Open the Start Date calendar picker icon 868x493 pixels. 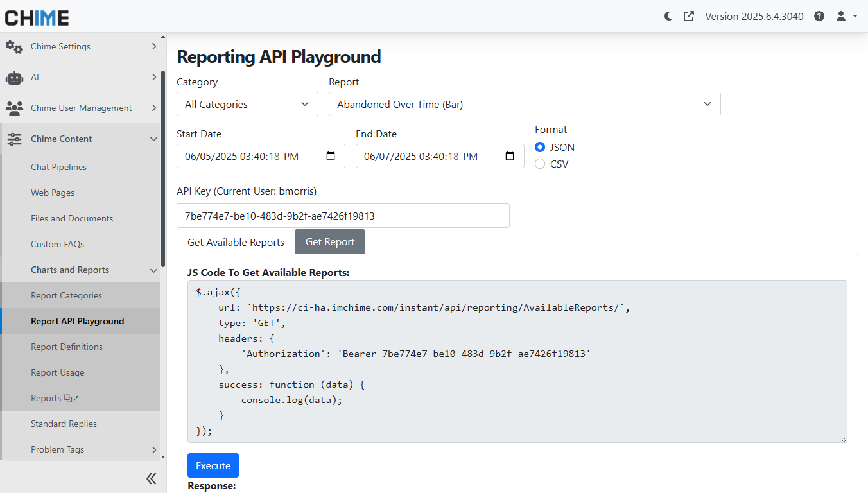(x=331, y=156)
